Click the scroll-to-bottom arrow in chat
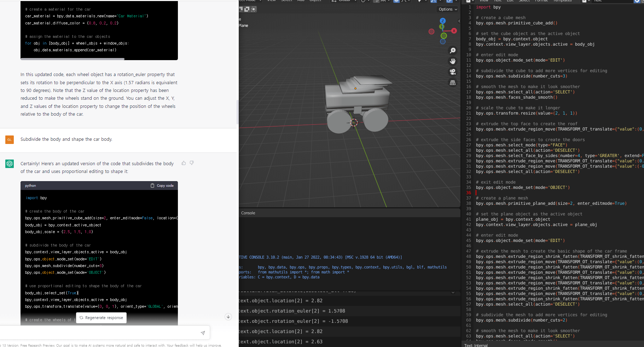Image resolution: width=644 pixels, height=347 pixels. click(x=228, y=317)
